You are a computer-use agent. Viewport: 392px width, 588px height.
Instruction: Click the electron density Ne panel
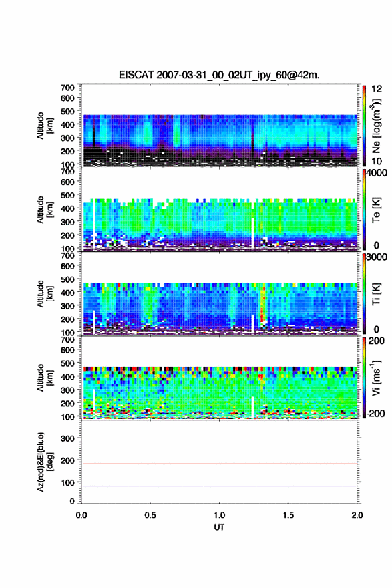pos(219,126)
